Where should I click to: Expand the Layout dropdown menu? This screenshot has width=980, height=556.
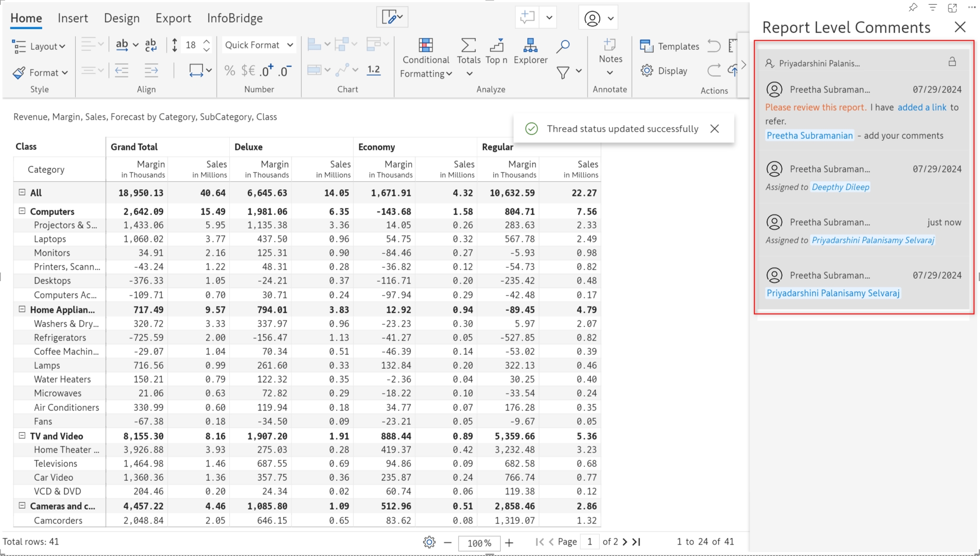[x=39, y=46]
